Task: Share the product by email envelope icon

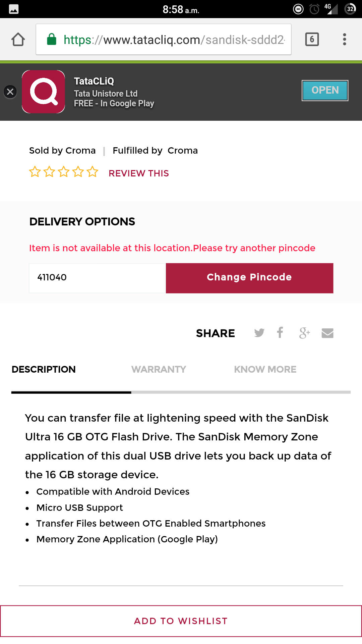Action: click(327, 333)
